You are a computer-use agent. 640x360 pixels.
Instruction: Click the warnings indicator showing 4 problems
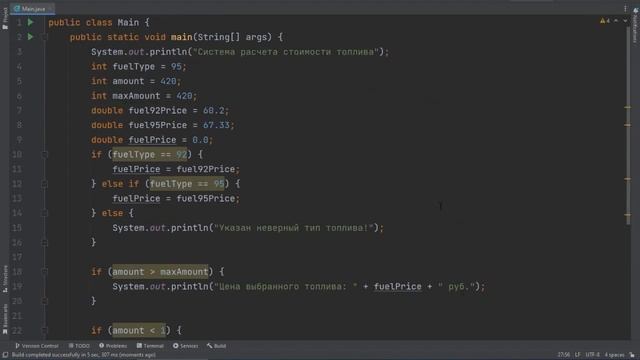(605, 20)
